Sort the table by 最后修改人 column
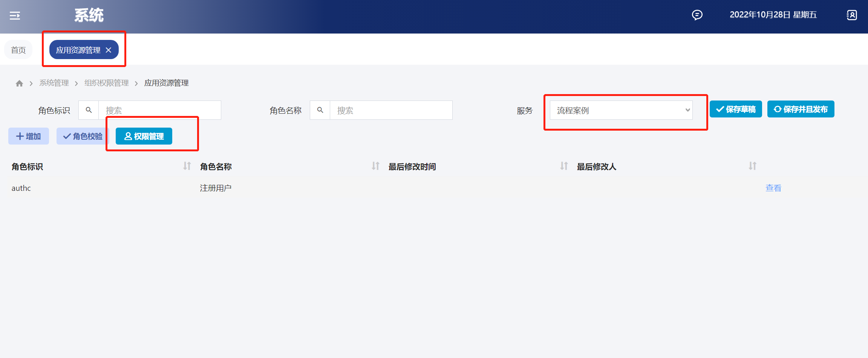The width and height of the screenshot is (868, 358). click(x=752, y=166)
